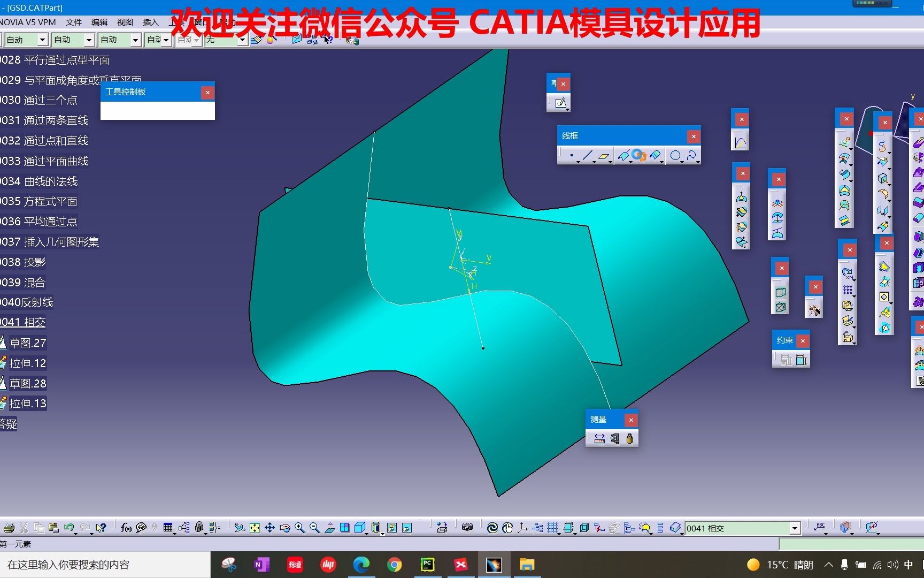
Task: Select the Pan view tool
Action: [x=270, y=528]
